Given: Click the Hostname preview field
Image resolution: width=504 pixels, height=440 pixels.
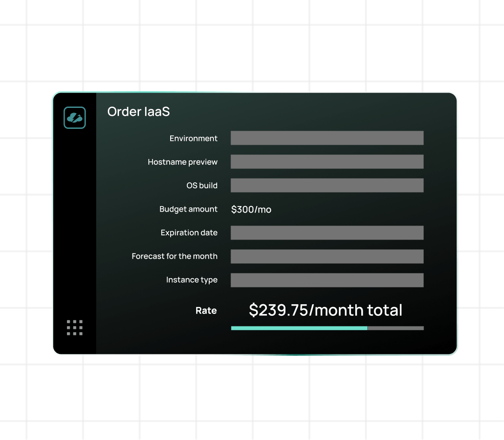Looking at the screenshot, I should tap(327, 162).
